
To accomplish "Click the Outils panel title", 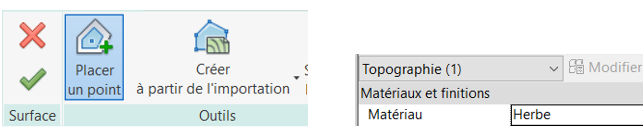I will 217,116.
